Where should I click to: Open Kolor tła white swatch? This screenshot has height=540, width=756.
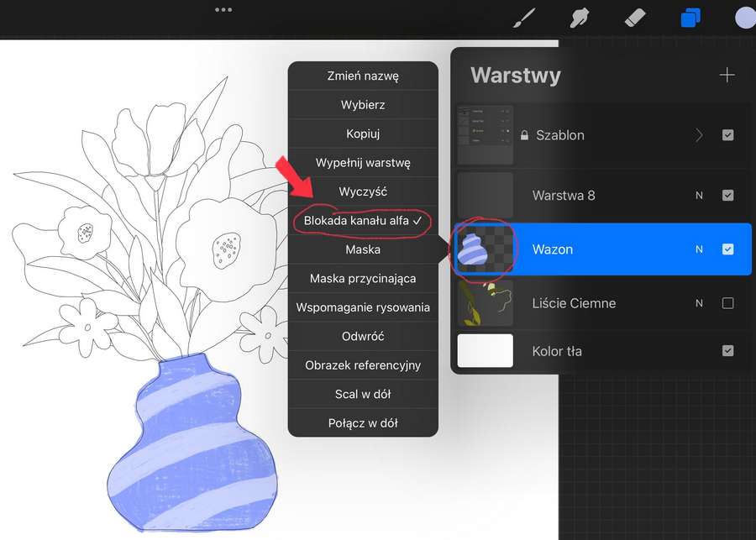coord(485,350)
